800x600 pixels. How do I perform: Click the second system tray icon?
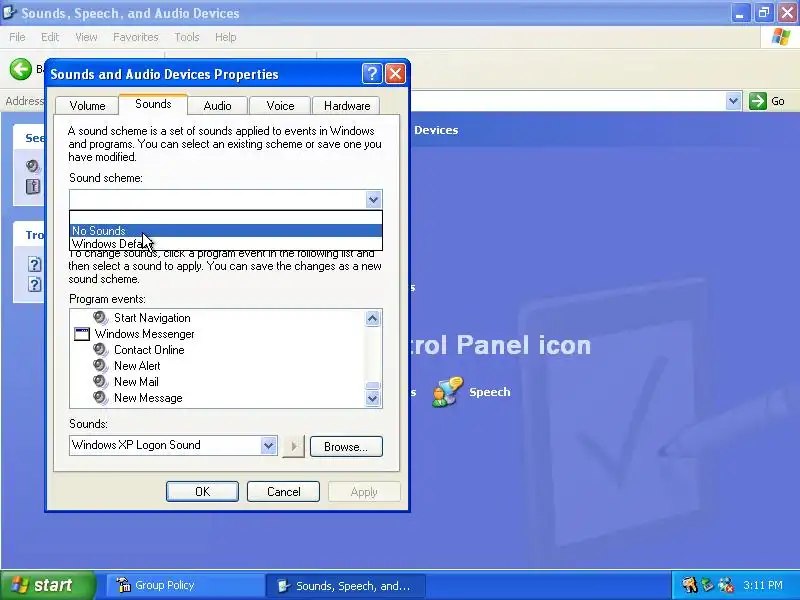point(707,585)
